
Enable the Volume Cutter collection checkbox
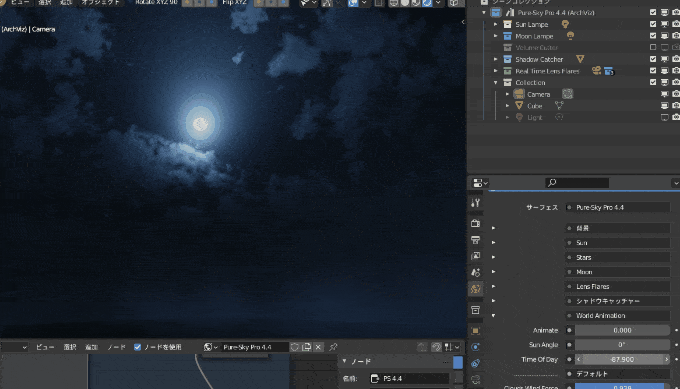tap(653, 47)
